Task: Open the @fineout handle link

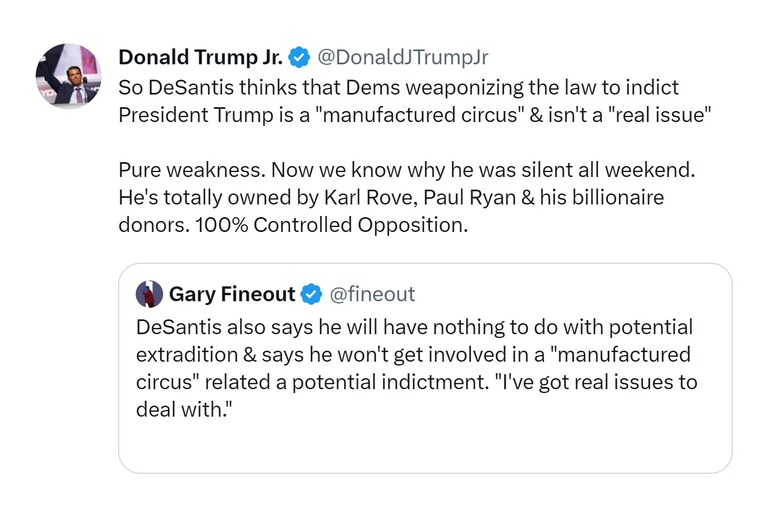Action: tap(371, 294)
